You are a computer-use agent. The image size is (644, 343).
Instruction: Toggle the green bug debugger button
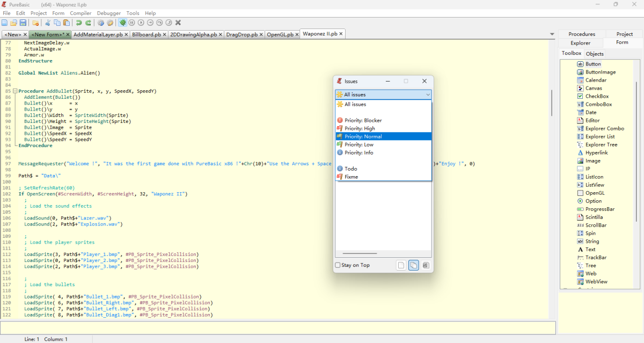[x=123, y=23]
